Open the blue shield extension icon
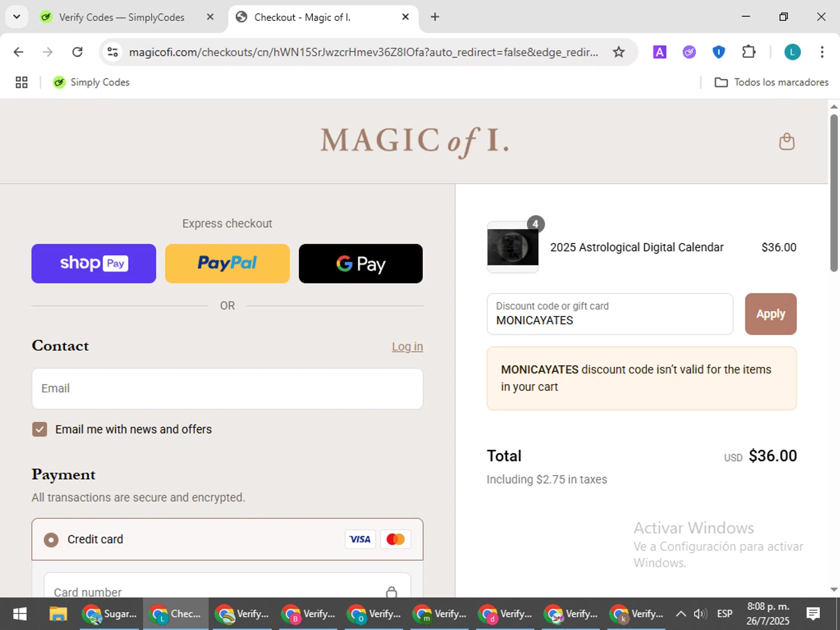 click(x=718, y=52)
